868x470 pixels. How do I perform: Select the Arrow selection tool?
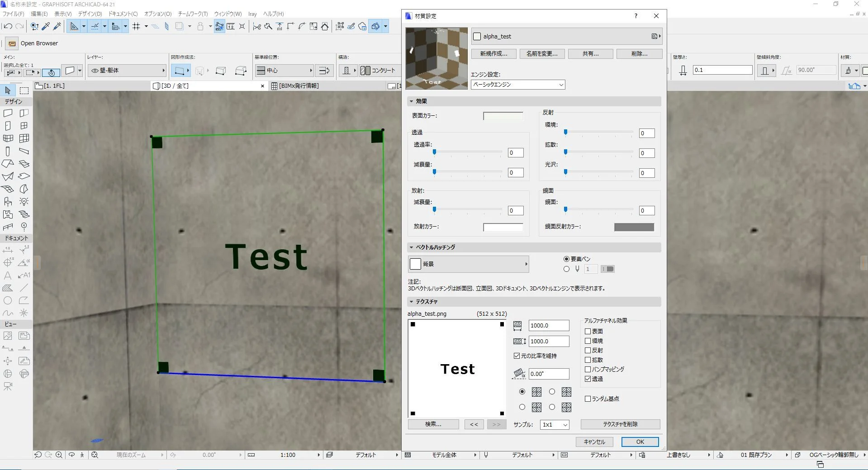(8, 90)
